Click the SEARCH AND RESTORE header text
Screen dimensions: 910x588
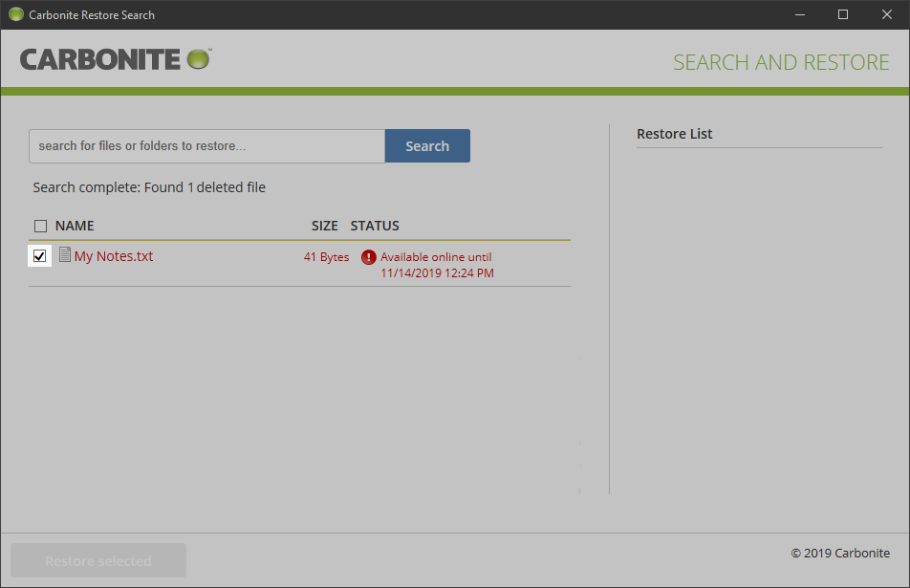[x=781, y=61]
